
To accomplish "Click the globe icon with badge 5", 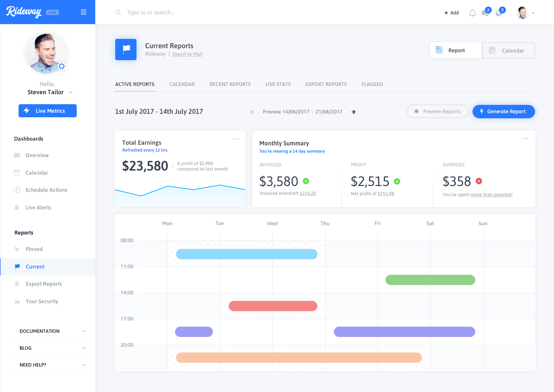I will (499, 13).
